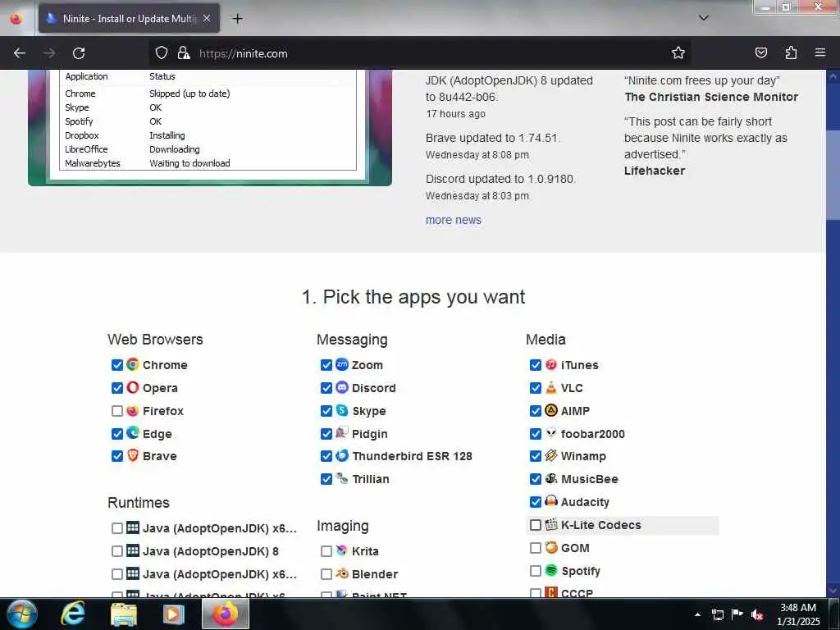Click the Thunderbird icon

point(342,456)
